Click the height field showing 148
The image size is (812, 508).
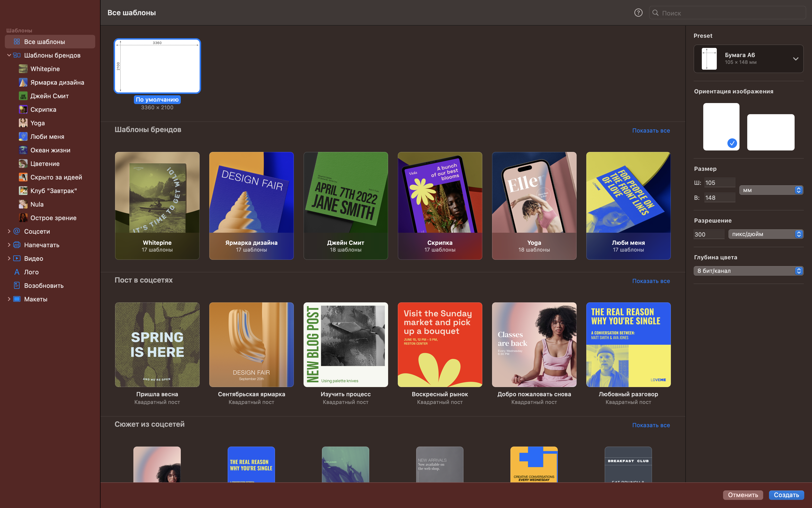(x=719, y=198)
